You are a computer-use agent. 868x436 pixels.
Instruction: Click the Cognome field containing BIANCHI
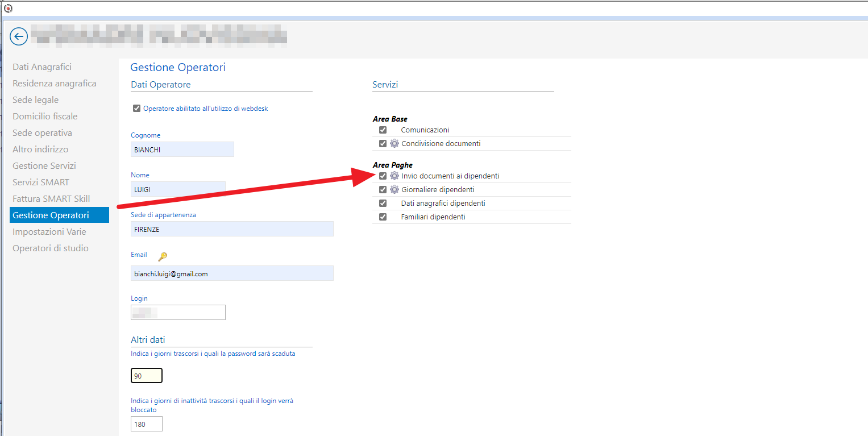pyautogui.click(x=182, y=150)
